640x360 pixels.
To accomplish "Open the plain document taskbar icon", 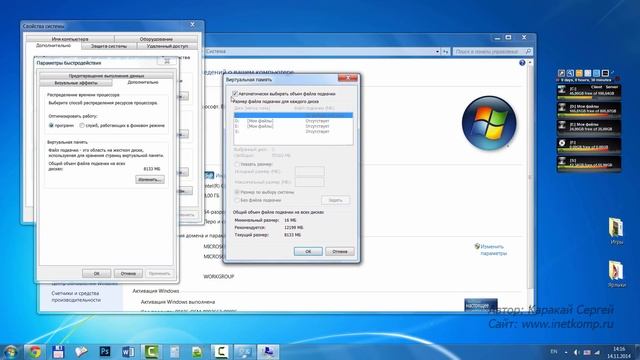I will click(174, 351).
